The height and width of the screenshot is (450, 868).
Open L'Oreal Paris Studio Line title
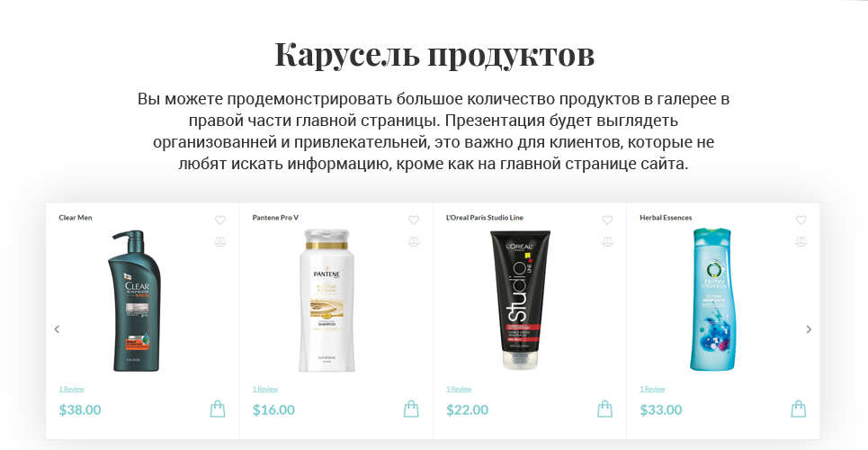click(485, 218)
